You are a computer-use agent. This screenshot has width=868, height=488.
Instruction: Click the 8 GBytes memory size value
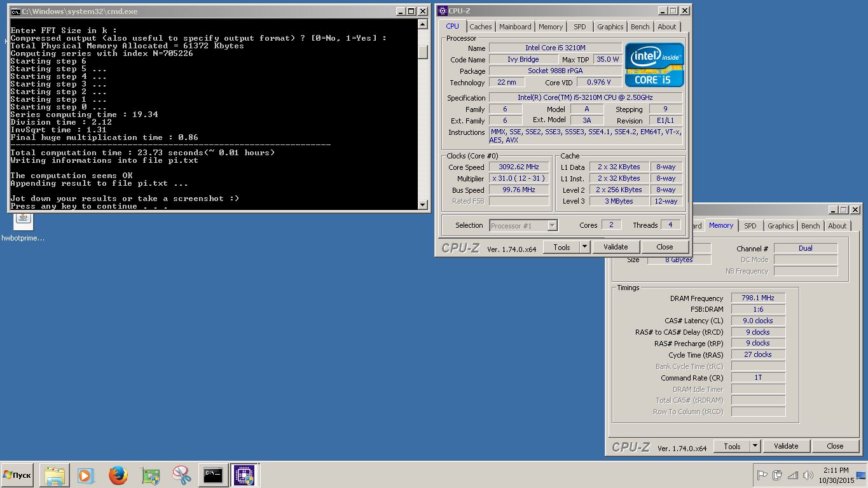tap(679, 260)
